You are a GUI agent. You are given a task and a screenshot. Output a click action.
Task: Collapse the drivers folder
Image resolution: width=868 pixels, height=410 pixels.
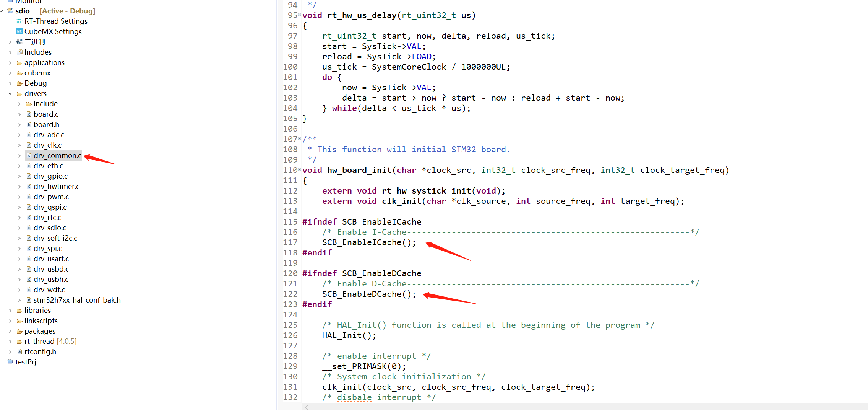pos(10,94)
